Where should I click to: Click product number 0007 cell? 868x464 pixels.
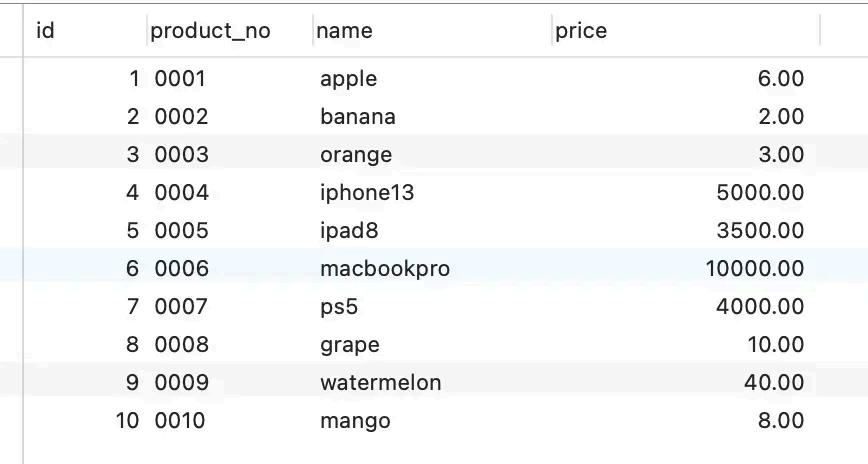tap(181, 307)
